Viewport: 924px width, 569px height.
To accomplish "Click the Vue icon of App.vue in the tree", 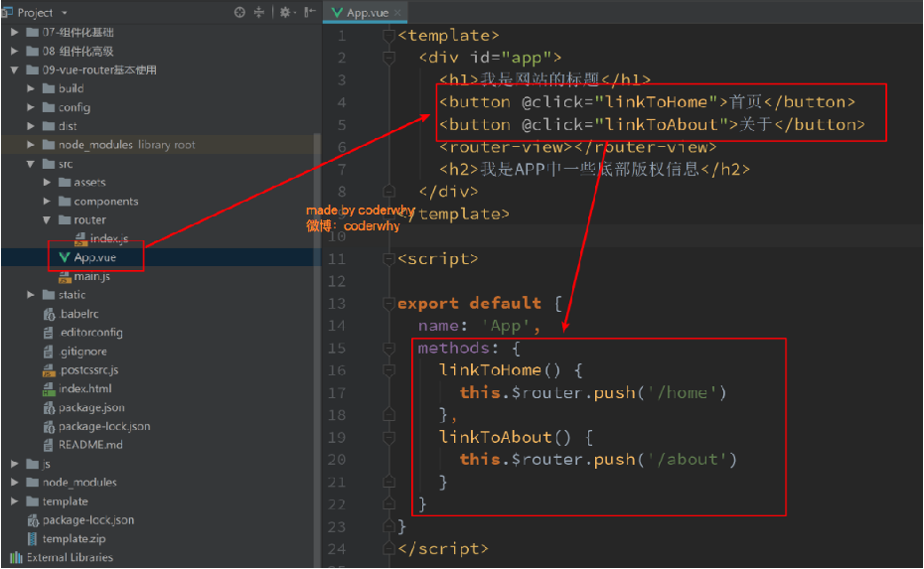I will (65, 257).
